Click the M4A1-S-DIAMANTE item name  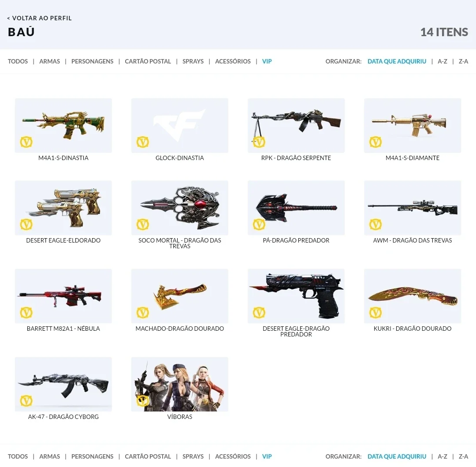pyautogui.click(x=413, y=158)
